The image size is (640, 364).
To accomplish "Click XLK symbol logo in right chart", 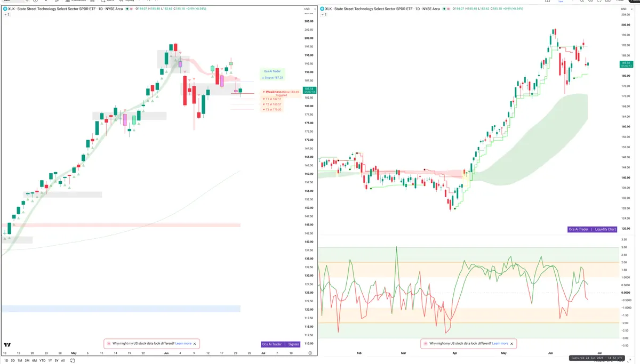I will coord(322,9).
